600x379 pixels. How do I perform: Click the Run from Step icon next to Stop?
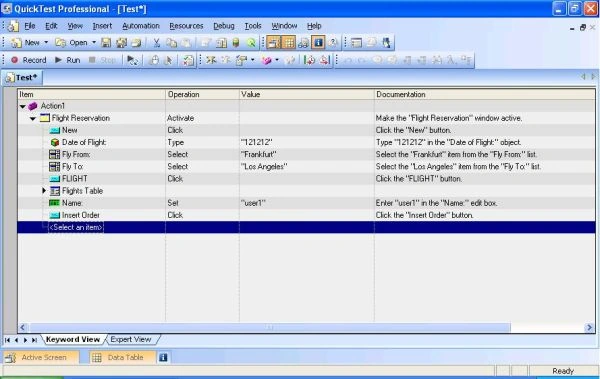132,60
